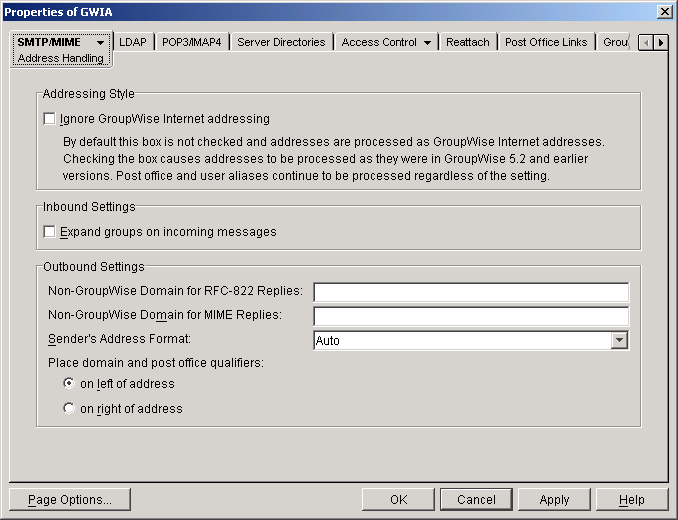Viewport: 678px width, 520px height.
Task: Click the MIME Replies domain field
Action: (471, 316)
